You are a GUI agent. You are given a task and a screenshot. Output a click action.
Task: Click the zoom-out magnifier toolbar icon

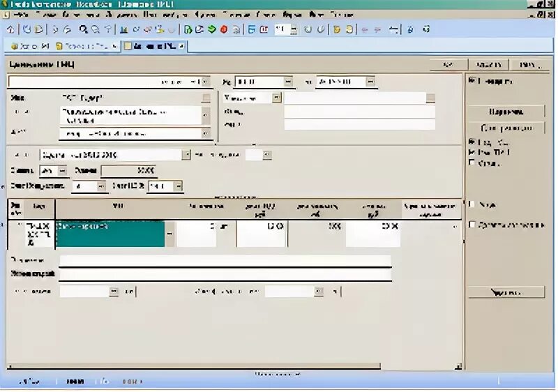point(96,29)
